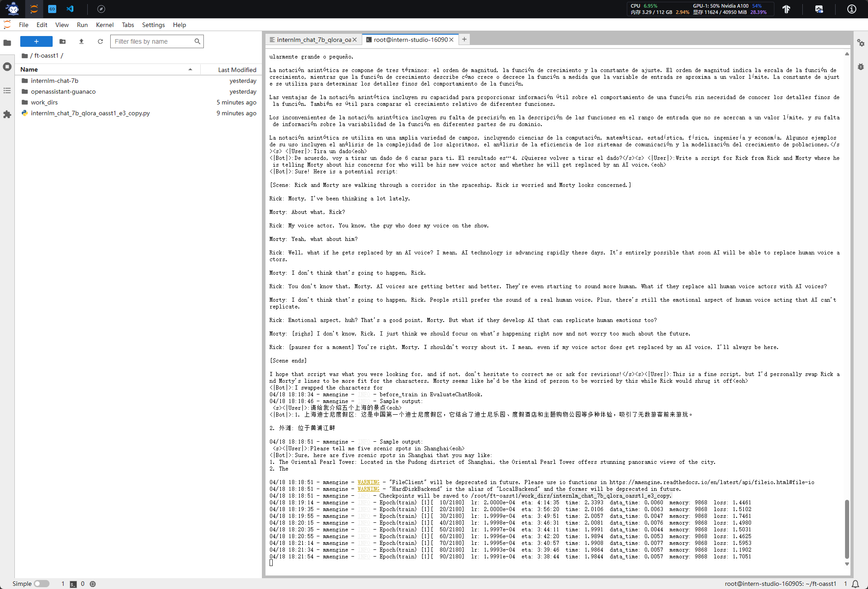Open a new launcher tab with plus
Image resolution: width=868 pixels, height=589 pixels.
pos(464,39)
